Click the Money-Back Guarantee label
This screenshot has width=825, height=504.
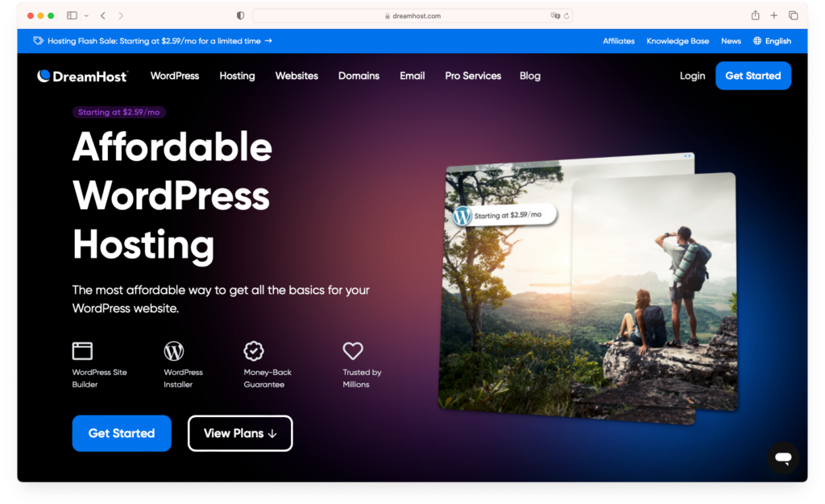tap(267, 378)
